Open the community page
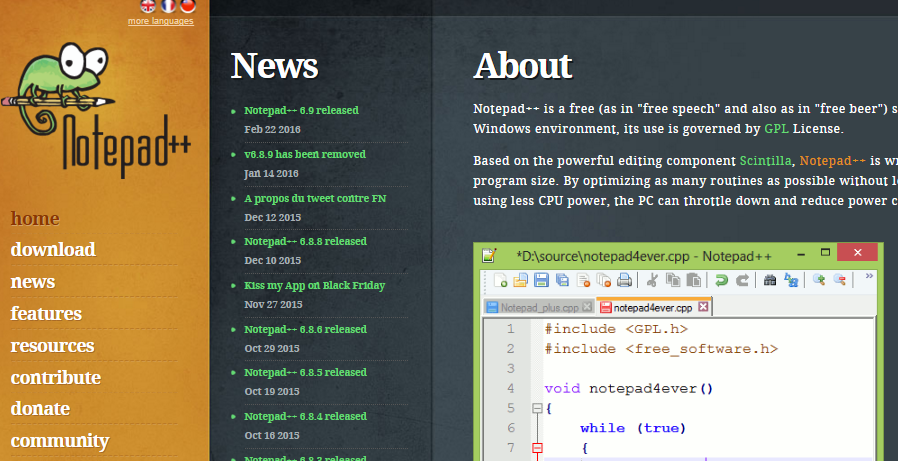 pyautogui.click(x=60, y=440)
